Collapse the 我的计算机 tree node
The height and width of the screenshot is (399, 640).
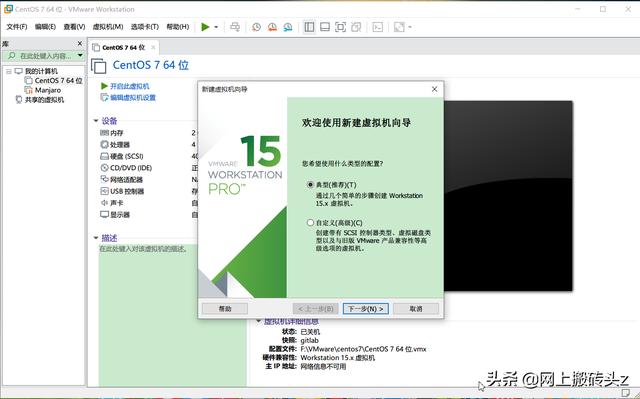tap(9, 71)
